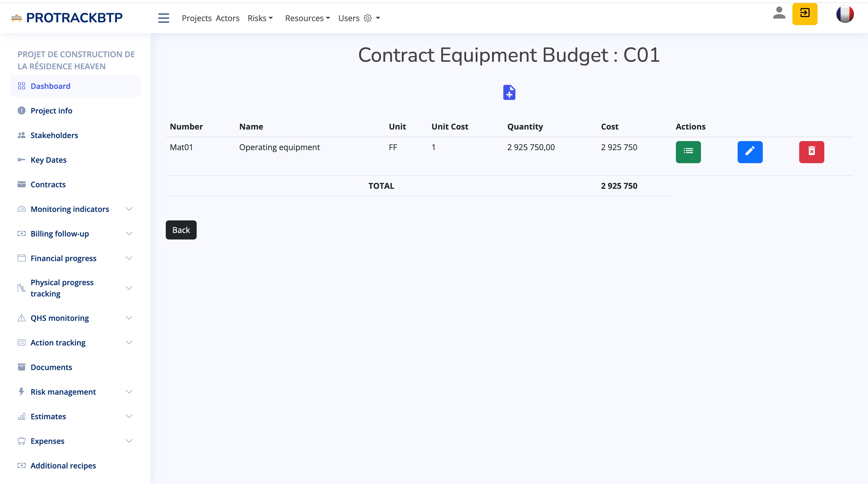
Task: Go to Projects in top navigation
Action: pyautogui.click(x=197, y=18)
